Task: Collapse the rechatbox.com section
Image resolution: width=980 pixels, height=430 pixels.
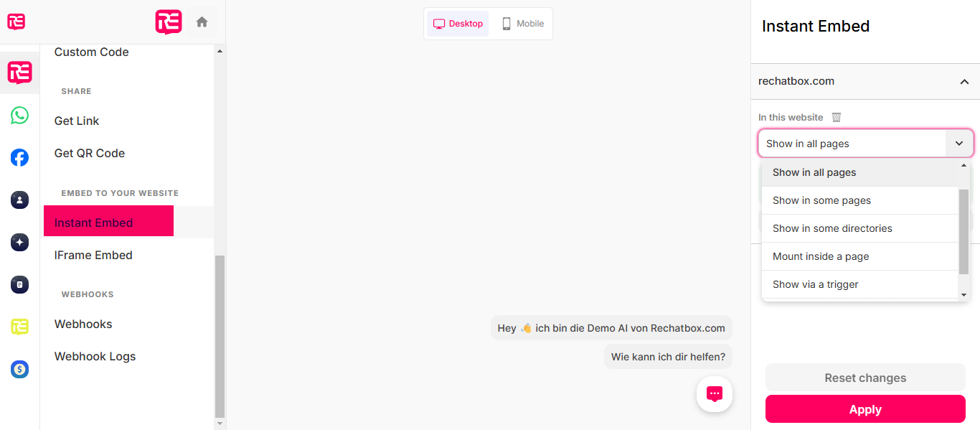Action: tap(964, 82)
